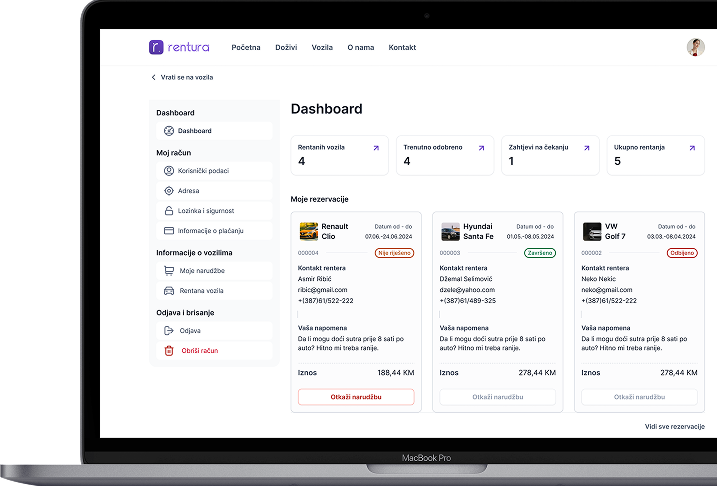Go to Doživi in top navigation
717x486 pixels.
(x=286, y=48)
